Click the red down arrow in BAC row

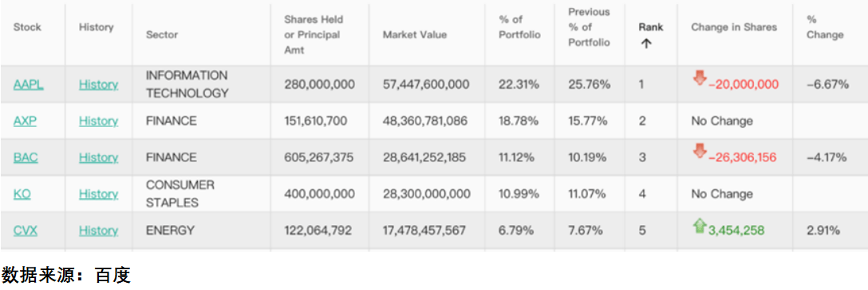(x=699, y=151)
